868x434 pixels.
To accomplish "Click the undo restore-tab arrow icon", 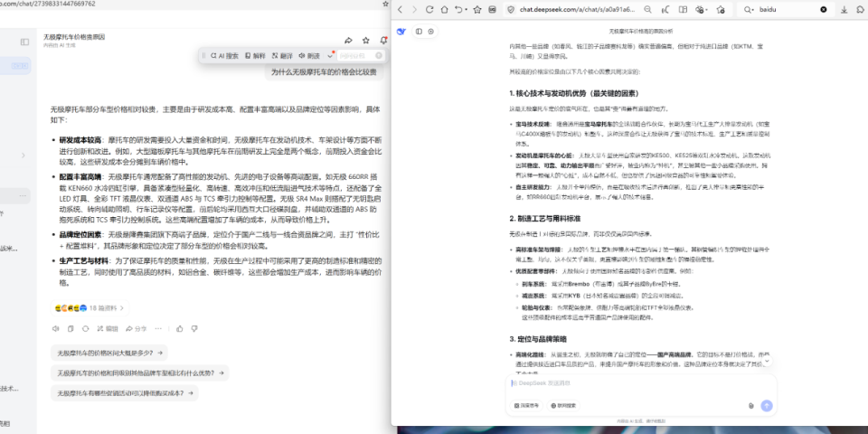I will pos(458,9).
